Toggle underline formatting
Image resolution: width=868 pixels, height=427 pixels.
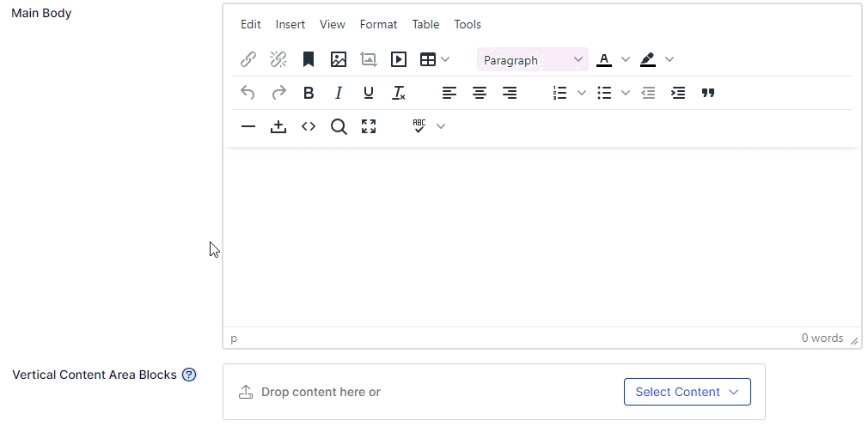click(369, 93)
